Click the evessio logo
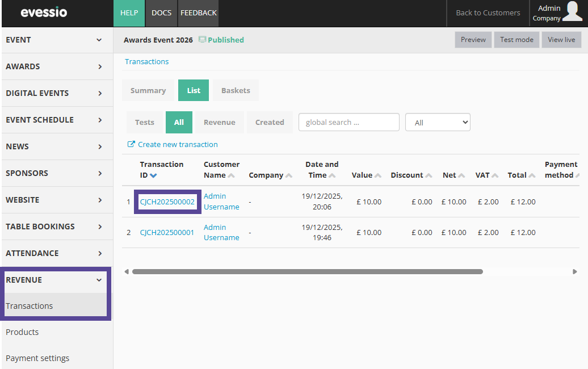Screen dimensions: 588x369 (x=44, y=12)
